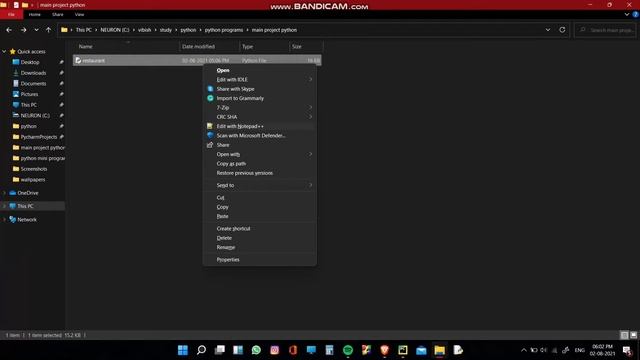Select Create shortcut

click(x=260, y=229)
